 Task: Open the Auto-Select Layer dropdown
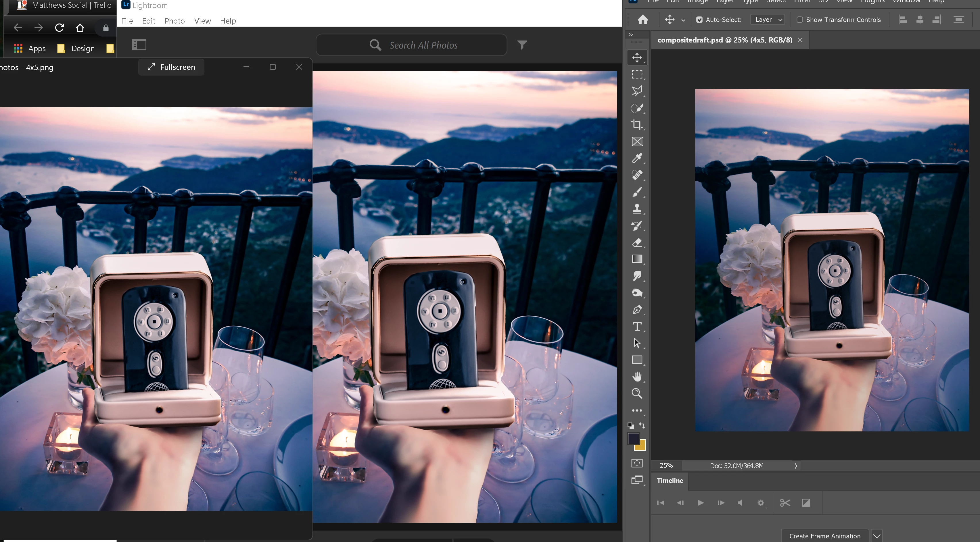(768, 20)
